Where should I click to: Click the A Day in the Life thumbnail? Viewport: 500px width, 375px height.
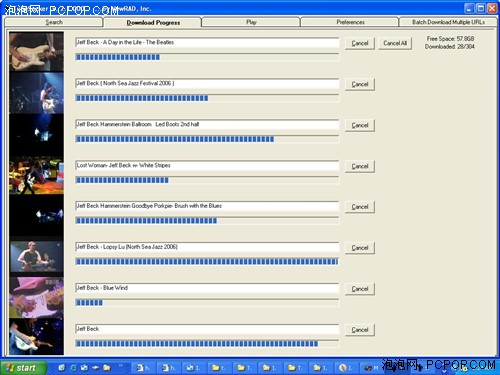click(x=36, y=52)
